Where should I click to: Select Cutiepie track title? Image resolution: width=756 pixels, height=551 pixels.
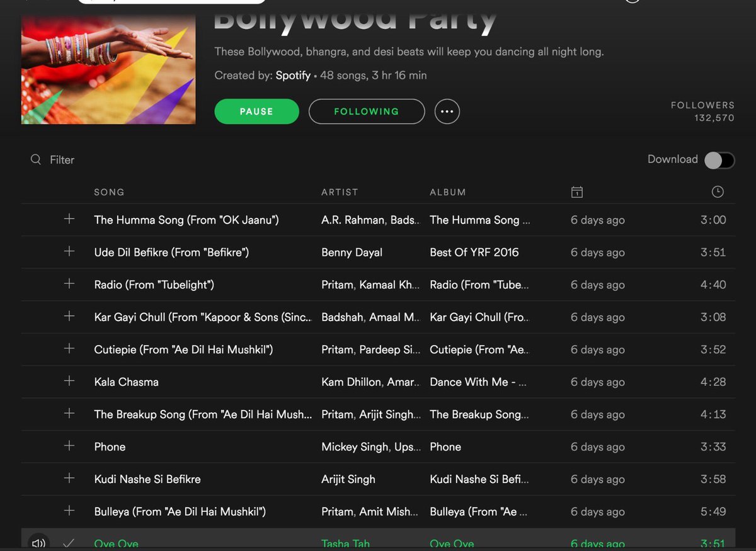click(x=183, y=349)
